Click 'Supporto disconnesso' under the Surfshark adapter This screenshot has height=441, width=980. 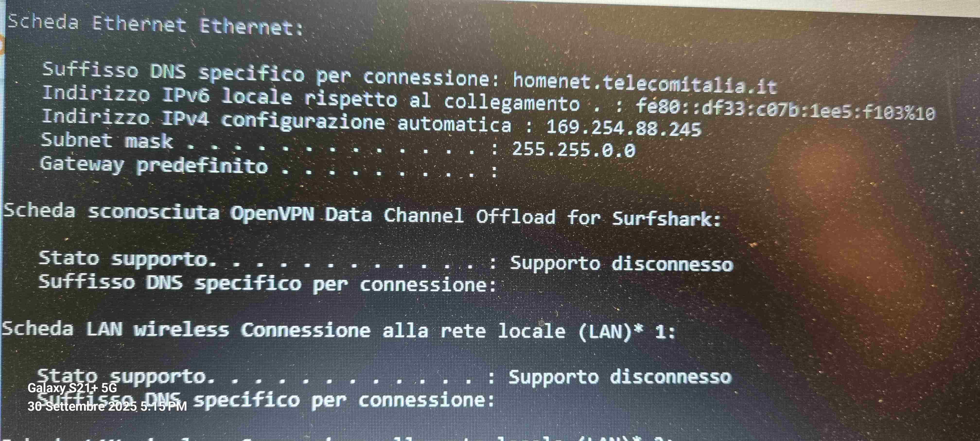point(621,263)
